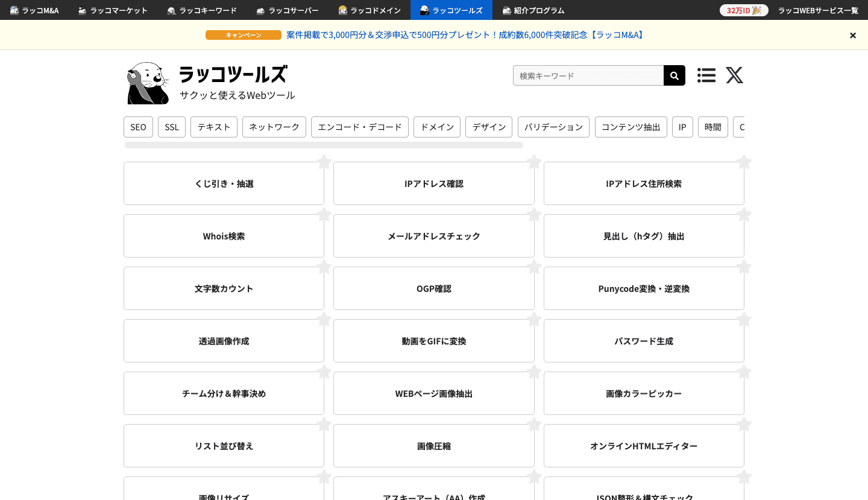Open the campaign banner announcement link
868x500 pixels.
(x=465, y=35)
